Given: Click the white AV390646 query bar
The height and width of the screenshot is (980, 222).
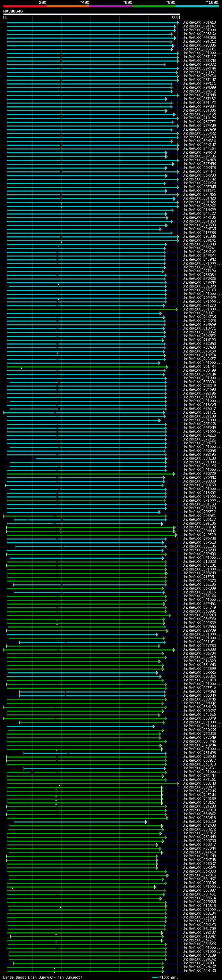Looking at the screenshot, I should tap(92, 15).
